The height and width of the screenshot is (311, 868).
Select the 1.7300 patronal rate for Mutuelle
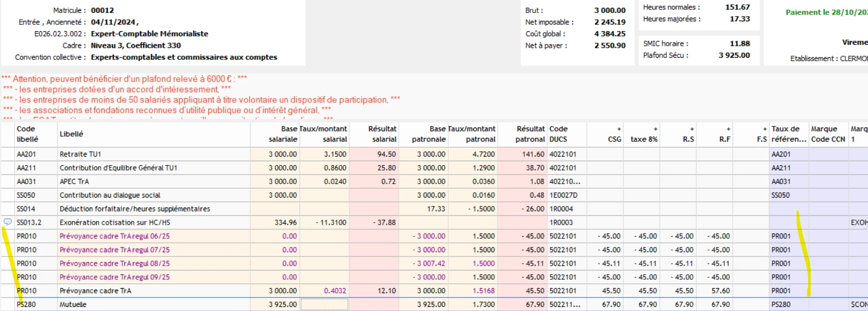click(x=483, y=304)
